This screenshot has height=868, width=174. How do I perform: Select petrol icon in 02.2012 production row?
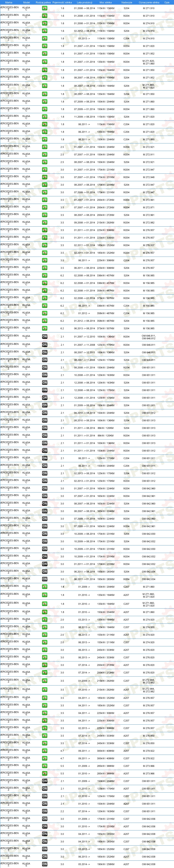45,31
